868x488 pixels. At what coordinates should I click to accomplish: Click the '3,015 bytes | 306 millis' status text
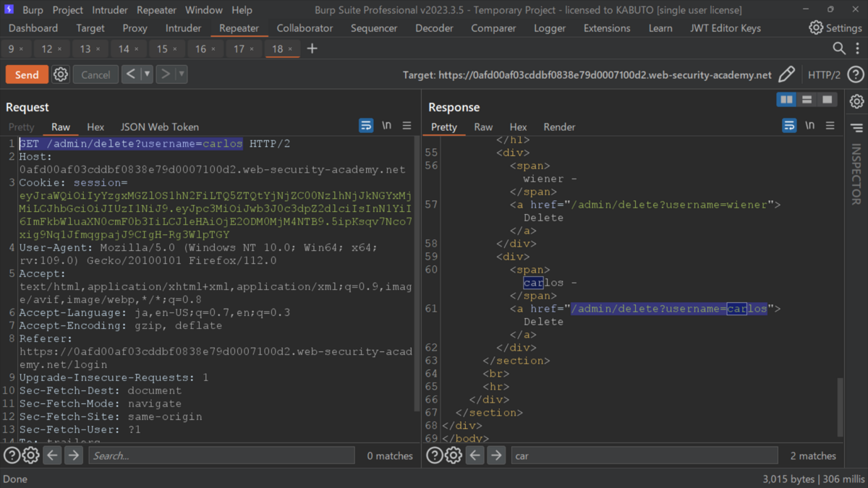click(813, 479)
